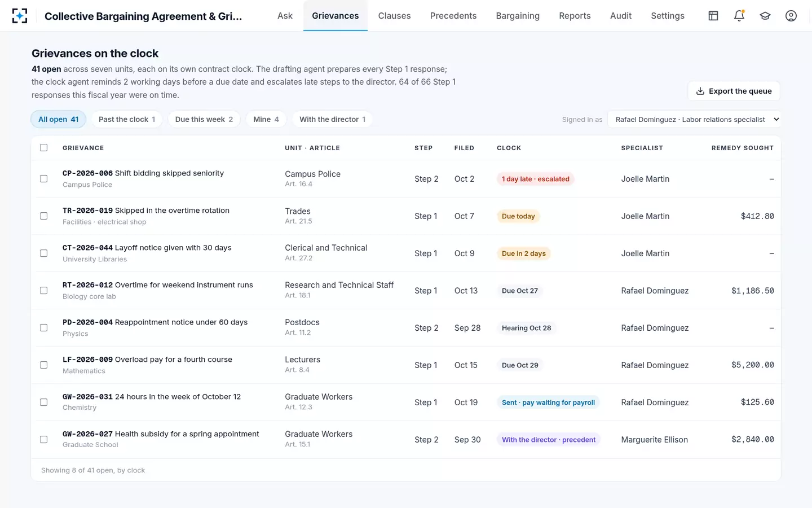812x508 pixels.
Task: Click 'Sent · pay waiting for payroll' badge
Action: (x=548, y=402)
